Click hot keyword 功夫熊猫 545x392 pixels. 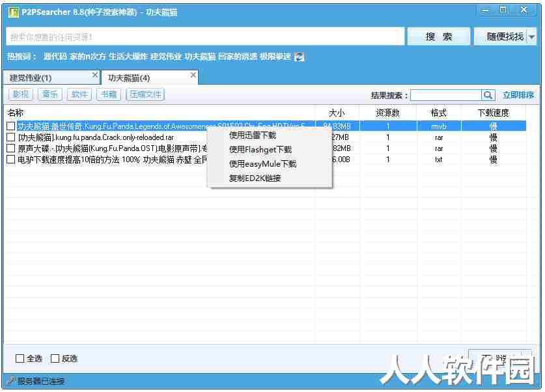tap(200, 56)
